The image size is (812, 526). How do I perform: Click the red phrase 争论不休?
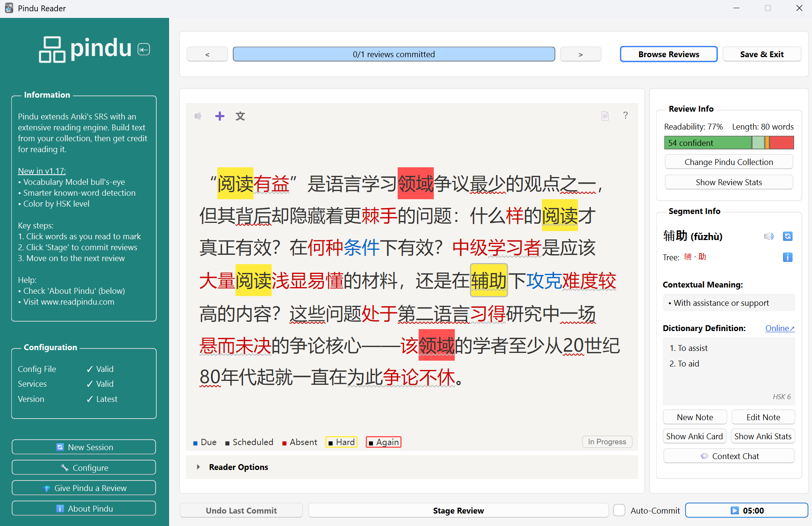[419, 377]
